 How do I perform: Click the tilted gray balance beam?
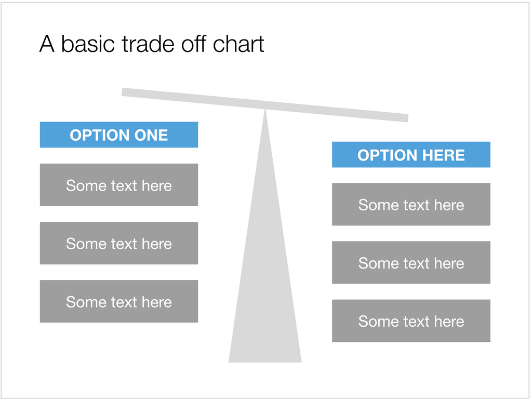click(x=265, y=105)
